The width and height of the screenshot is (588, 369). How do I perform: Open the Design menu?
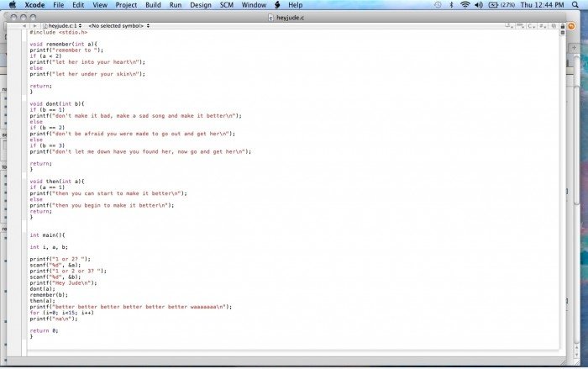(x=201, y=5)
